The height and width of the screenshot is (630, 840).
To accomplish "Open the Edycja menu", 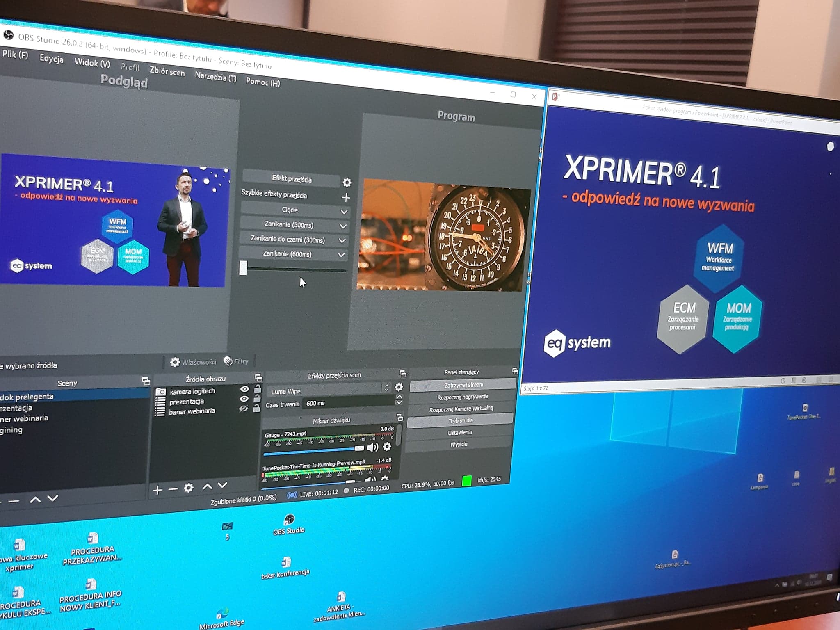I will click(x=51, y=58).
